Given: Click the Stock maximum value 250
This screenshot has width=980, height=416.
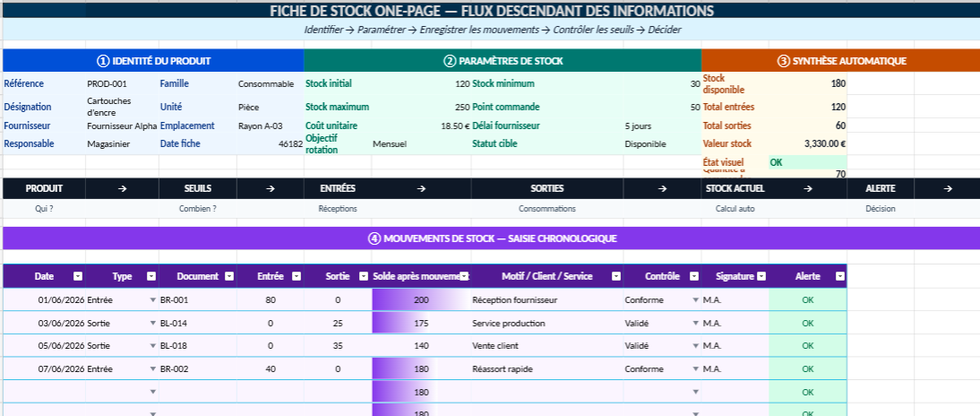Looking at the screenshot, I should 421,107.
